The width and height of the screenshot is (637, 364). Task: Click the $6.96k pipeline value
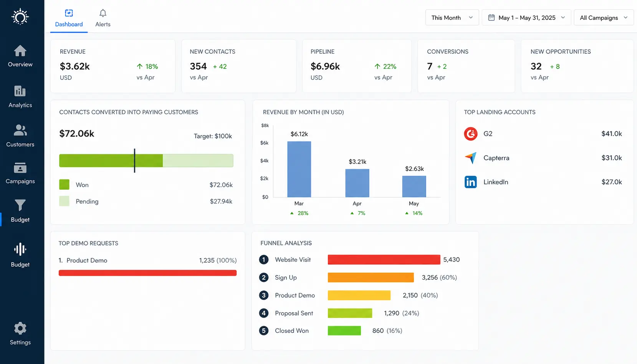(x=325, y=66)
